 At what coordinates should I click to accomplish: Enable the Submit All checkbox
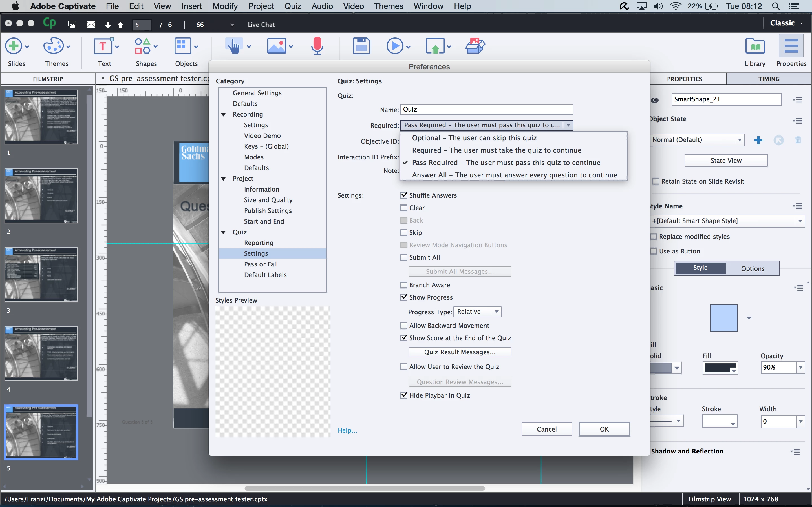pos(404,257)
